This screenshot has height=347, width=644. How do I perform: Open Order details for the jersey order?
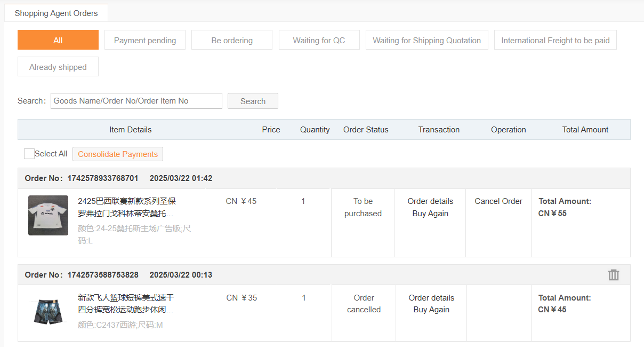430,201
